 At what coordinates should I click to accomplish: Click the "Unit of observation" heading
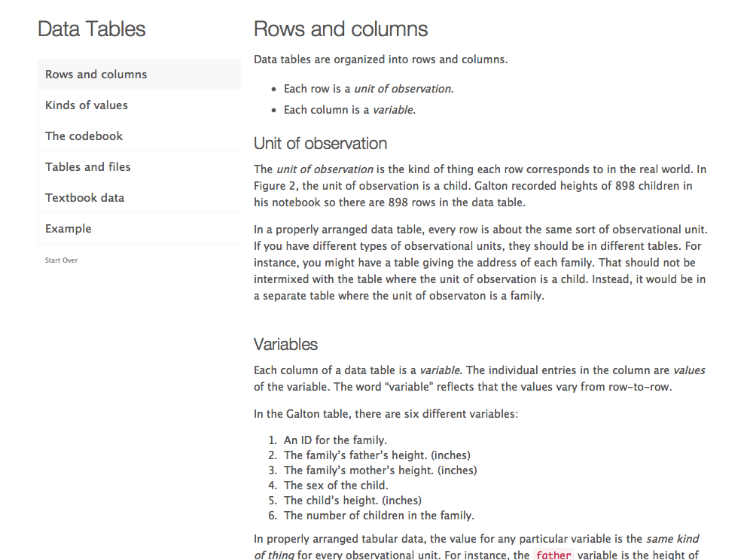point(320,143)
